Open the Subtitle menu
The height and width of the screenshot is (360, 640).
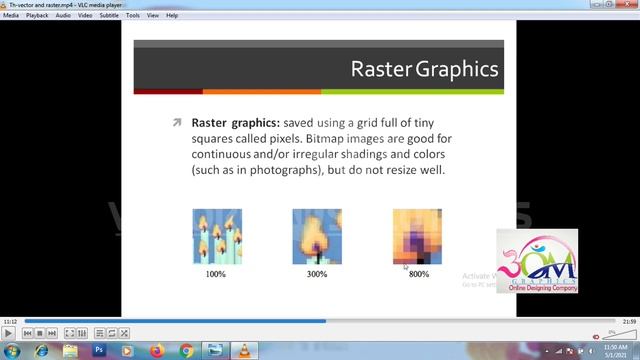[x=109, y=16]
